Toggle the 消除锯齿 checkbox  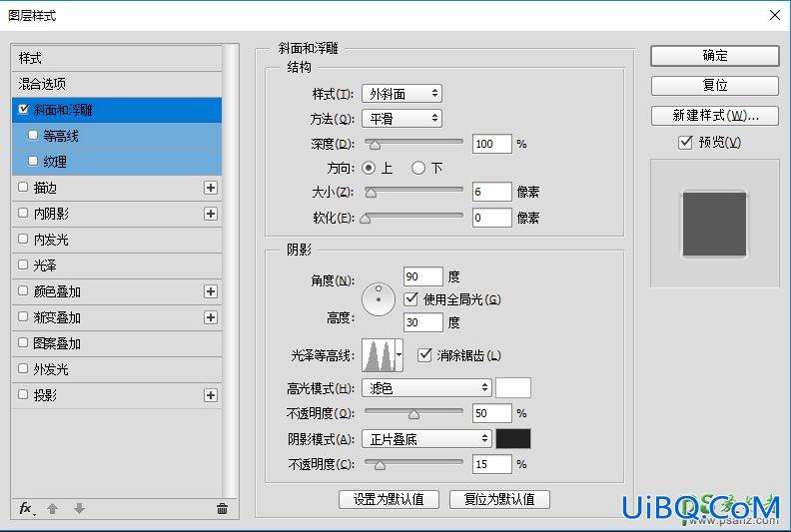tap(424, 355)
